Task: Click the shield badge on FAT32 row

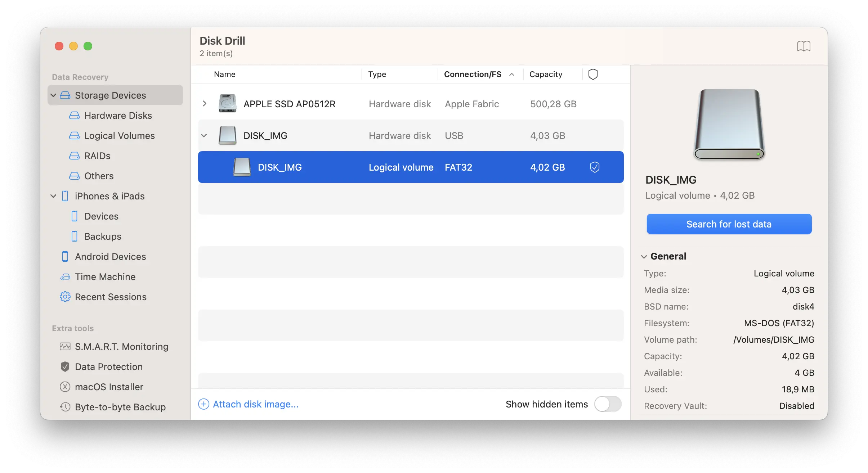Action: (595, 167)
